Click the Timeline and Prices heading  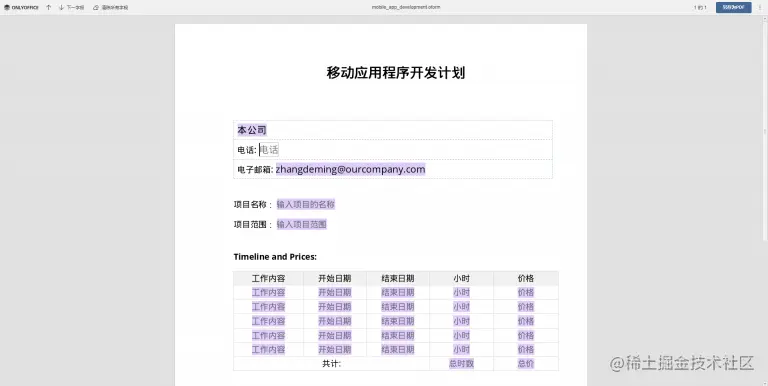click(x=275, y=257)
